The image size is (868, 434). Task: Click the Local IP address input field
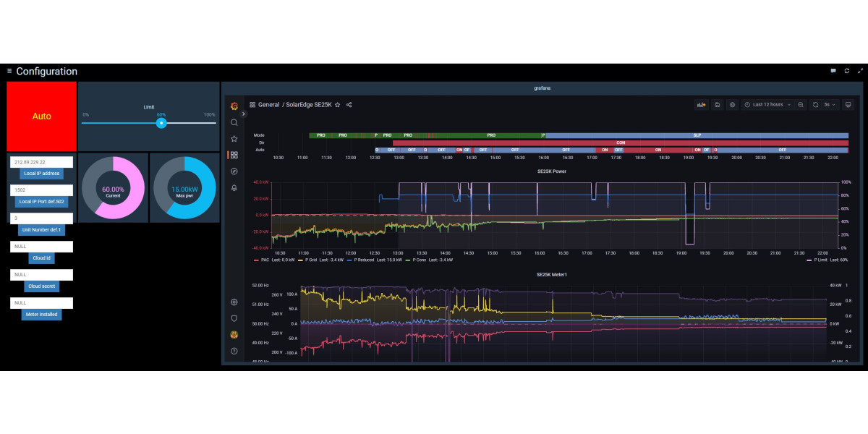click(x=42, y=162)
